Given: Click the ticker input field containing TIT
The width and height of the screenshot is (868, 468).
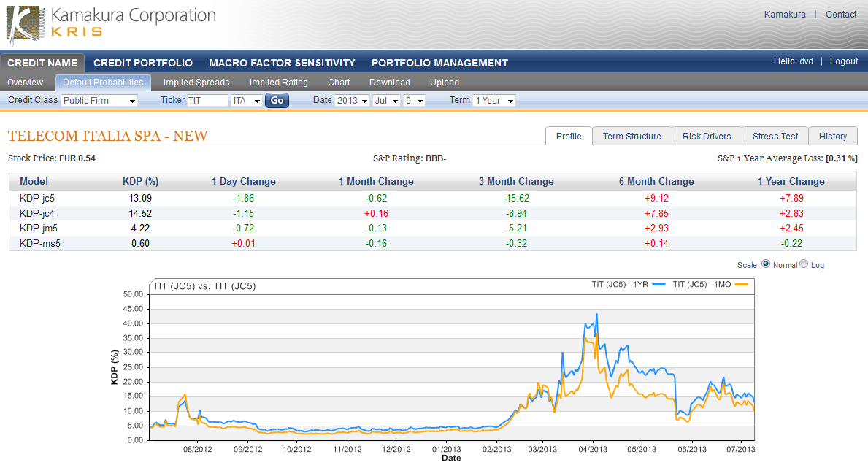Looking at the screenshot, I should [207, 100].
